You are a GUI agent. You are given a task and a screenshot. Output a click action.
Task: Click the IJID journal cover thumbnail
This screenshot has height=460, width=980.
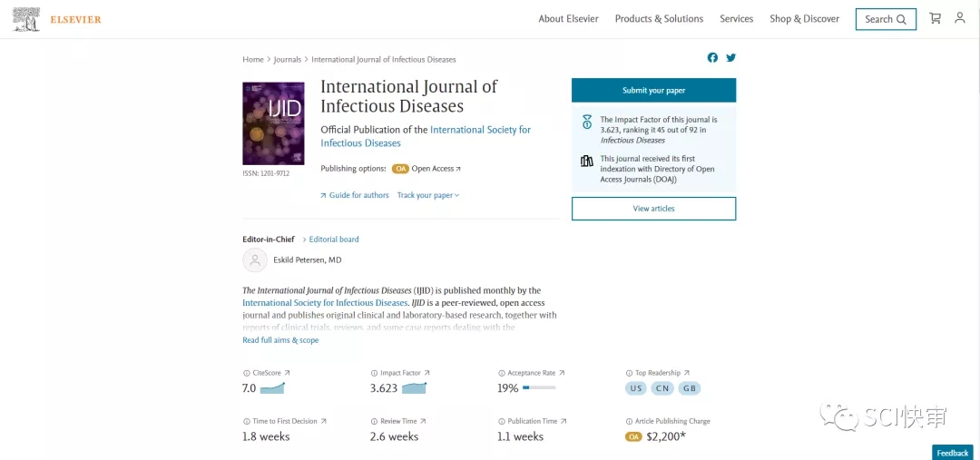coord(273,123)
